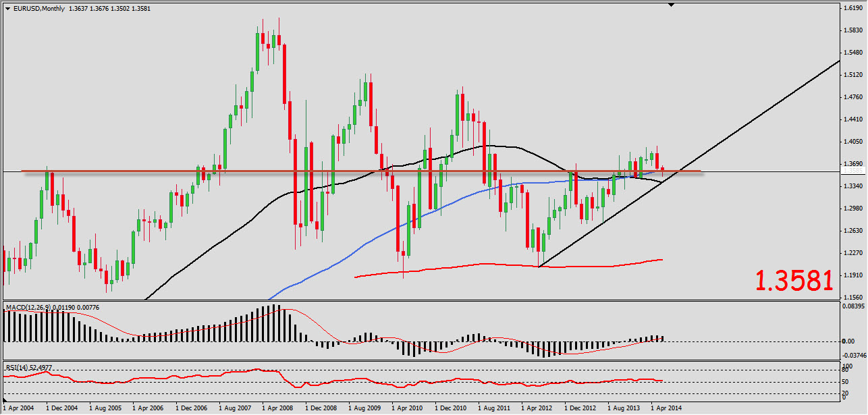Open the dropdown arrow beside EURUSD,Monthly
The image size is (868, 415).
click(x=7, y=9)
